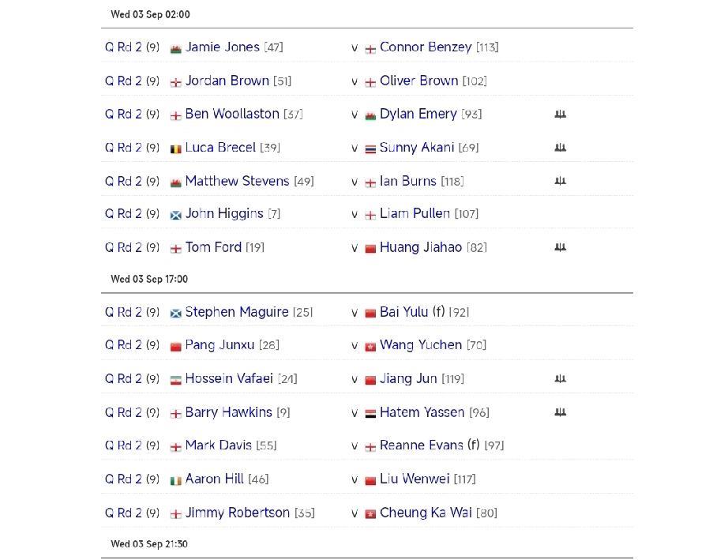
Task: Click head-to-head icon for Vafaei v Jiang Jun
Action: pyautogui.click(x=560, y=379)
